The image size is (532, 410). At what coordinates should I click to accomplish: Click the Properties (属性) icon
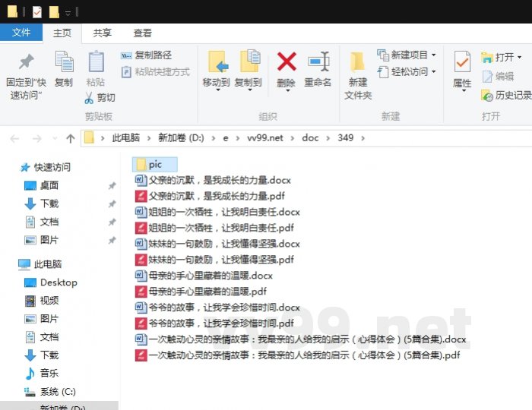[x=462, y=61]
